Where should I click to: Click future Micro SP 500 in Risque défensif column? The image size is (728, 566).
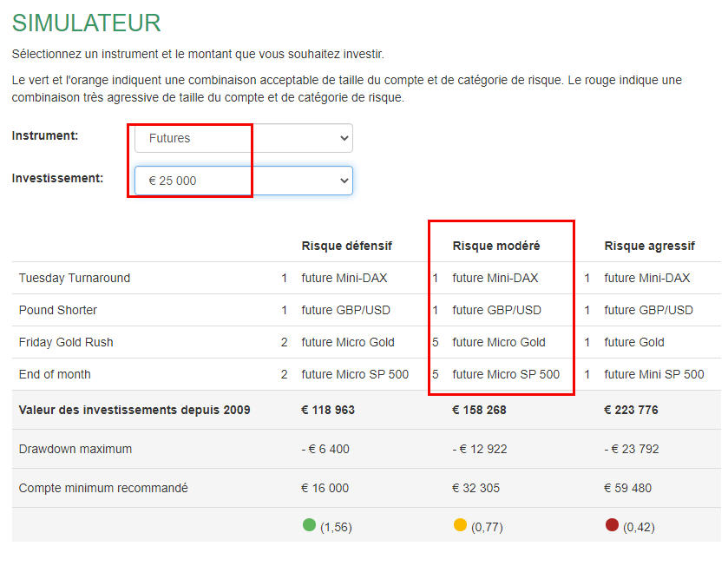pyautogui.click(x=355, y=374)
